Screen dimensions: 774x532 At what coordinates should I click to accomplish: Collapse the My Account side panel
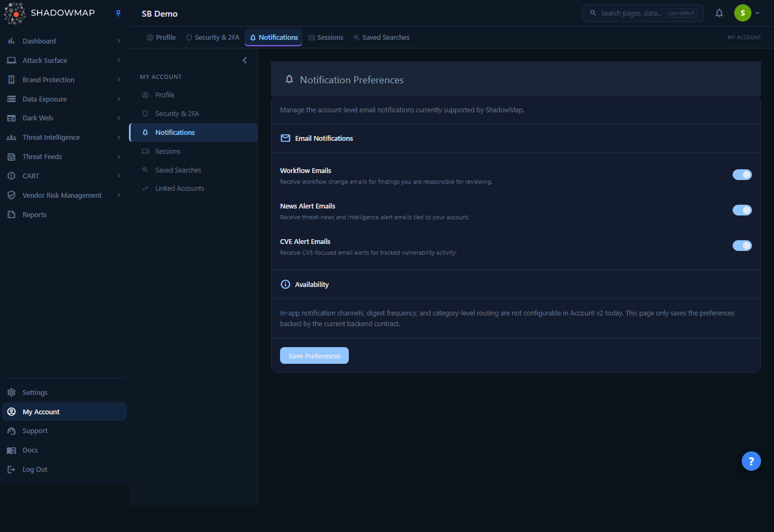click(245, 60)
